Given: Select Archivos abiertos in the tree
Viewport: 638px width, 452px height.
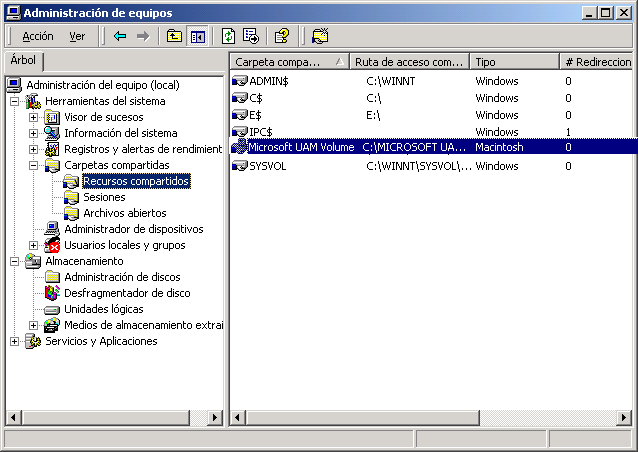Looking at the screenshot, I should [x=125, y=213].
